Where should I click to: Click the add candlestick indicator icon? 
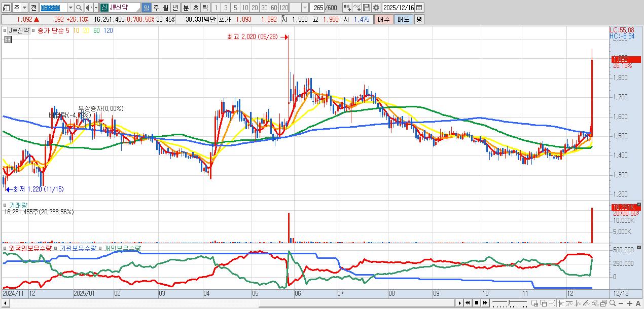[x=347, y=8]
